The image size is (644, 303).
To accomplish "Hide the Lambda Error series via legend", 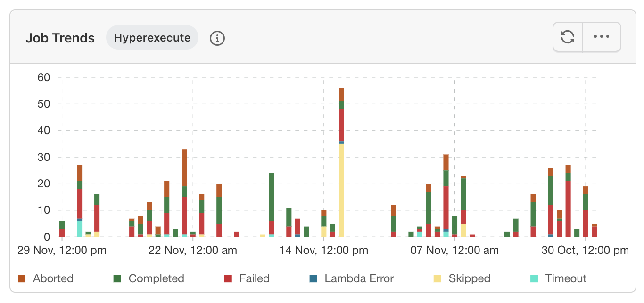I will click(x=359, y=278).
